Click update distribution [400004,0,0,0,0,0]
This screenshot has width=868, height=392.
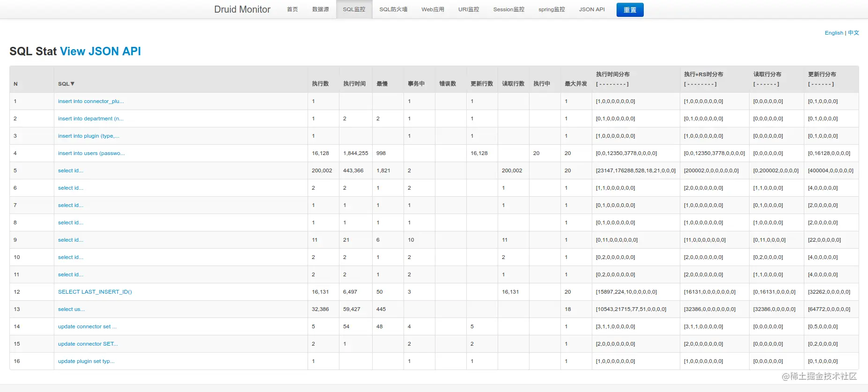pyautogui.click(x=831, y=170)
